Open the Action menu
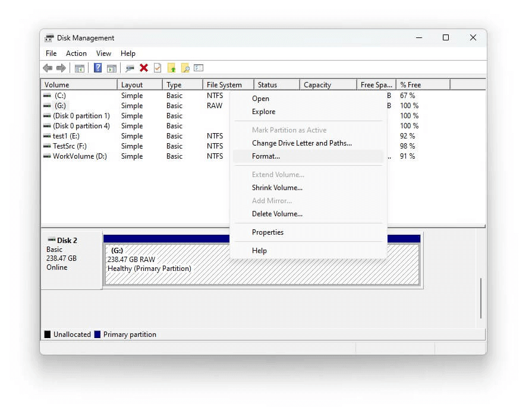532x407 pixels. click(x=76, y=53)
